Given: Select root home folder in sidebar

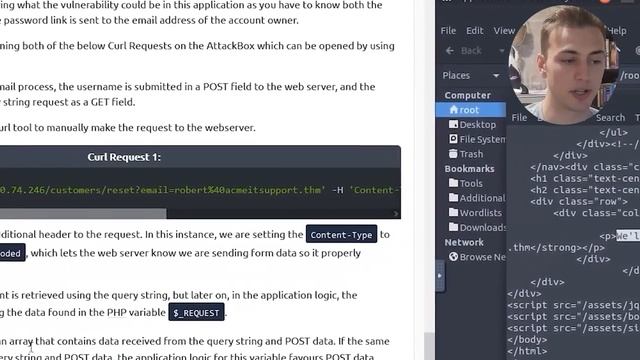Looking at the screenshot, I should pyautogui.click(x=471, y=110).
